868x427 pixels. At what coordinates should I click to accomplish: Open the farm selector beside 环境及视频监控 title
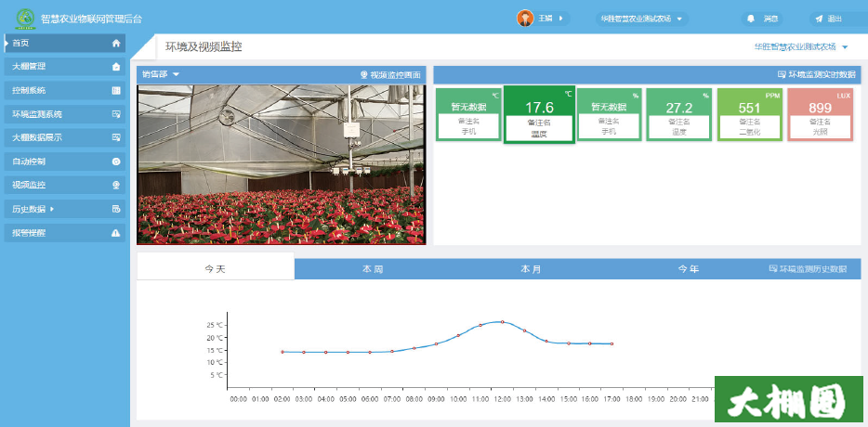(801, 47)
